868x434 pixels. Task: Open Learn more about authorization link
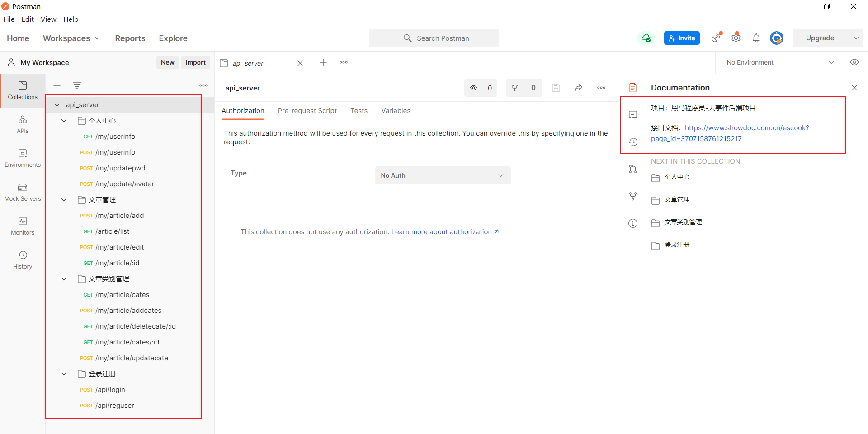(x=445, y=232)
